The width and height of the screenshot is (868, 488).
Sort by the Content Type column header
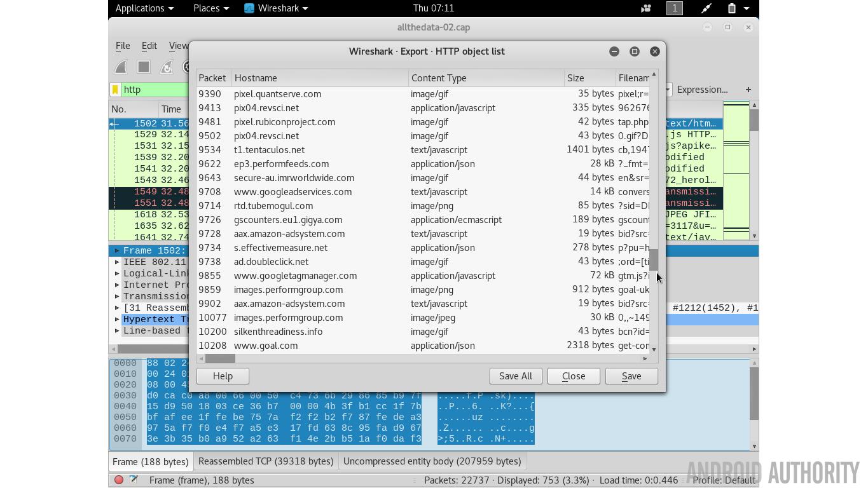tap(486, 78)
